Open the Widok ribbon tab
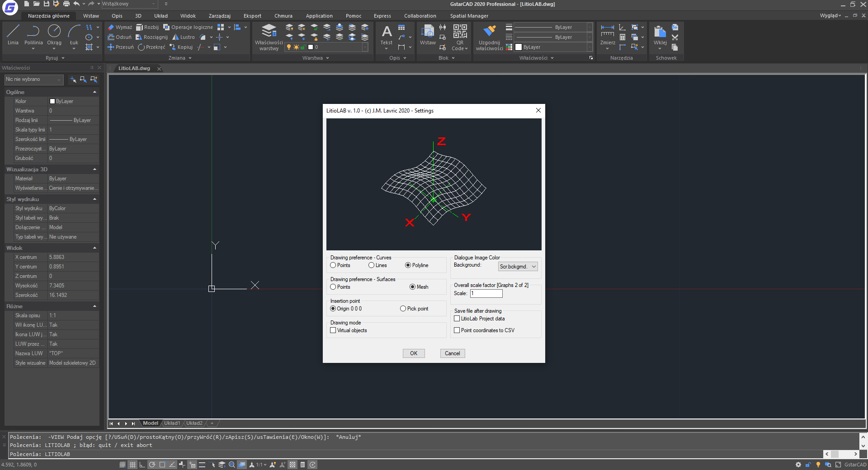The height and width of the screenshot is (470, 868). (188, 16)
